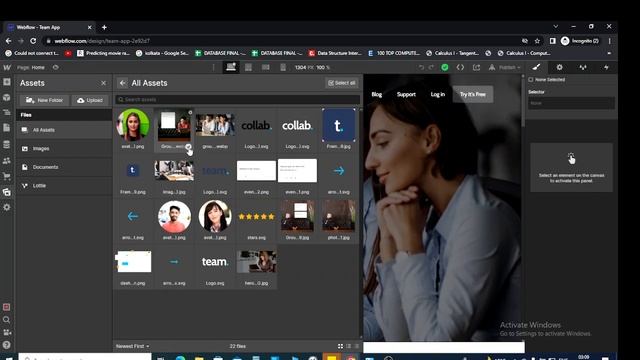Select the hero jpg asset thumbnail

point(256,261)
